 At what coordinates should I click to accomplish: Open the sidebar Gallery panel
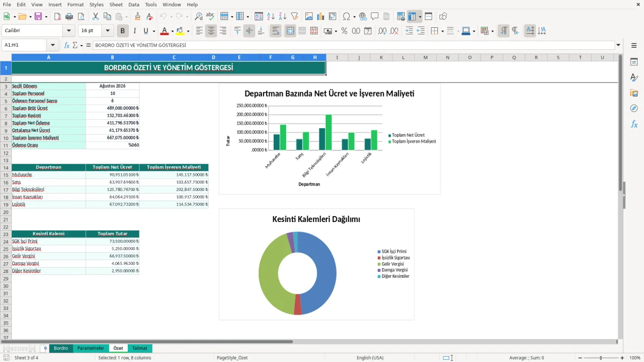click(634, 93)
